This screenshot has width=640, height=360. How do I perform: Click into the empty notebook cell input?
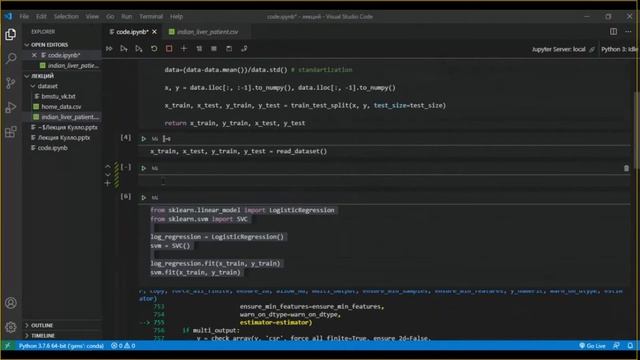384,181
